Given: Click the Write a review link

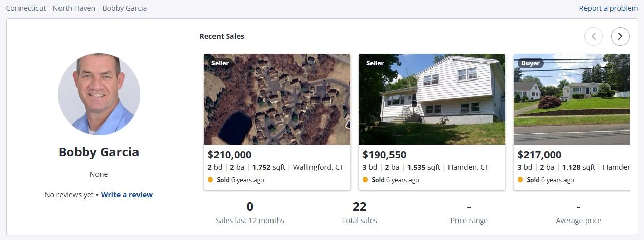Looking at the screenshot, I should 127,195.
